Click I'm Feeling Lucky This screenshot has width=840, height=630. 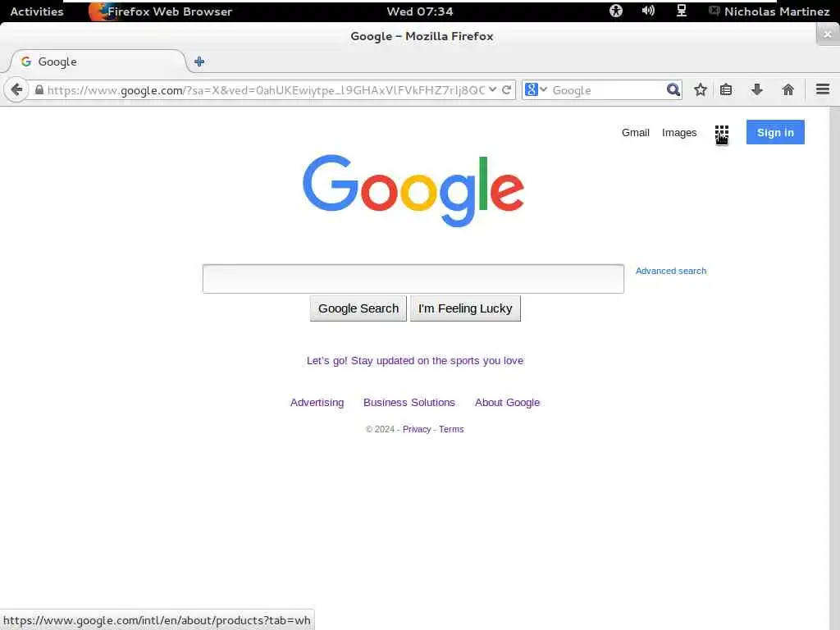pyautogui.click(x=465, y=308)
